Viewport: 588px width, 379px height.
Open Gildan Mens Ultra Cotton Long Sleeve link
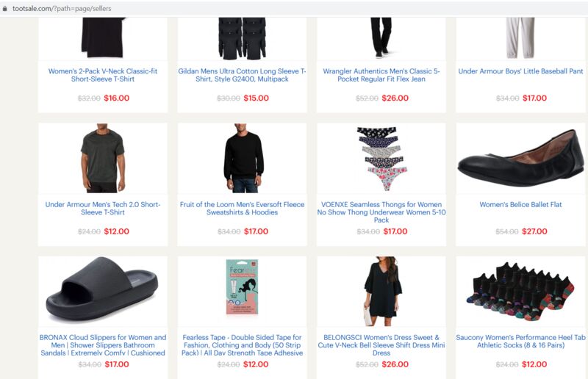[242, 75]
